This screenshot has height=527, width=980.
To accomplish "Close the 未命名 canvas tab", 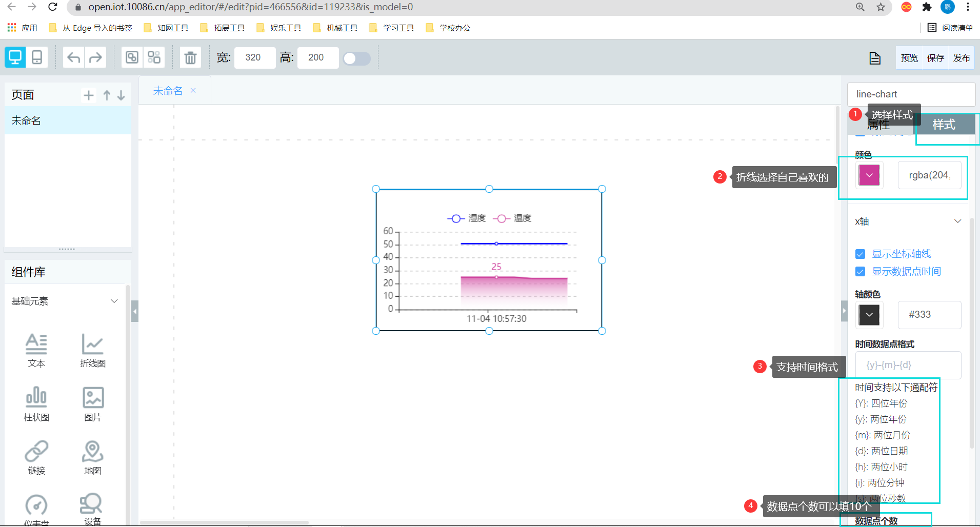I will click(193, 90).
